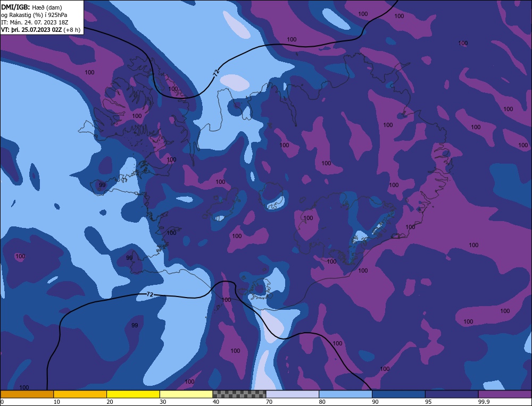
Task: Pick the bright yellow 20–30 legend swatch
Action: pos(133,394)
